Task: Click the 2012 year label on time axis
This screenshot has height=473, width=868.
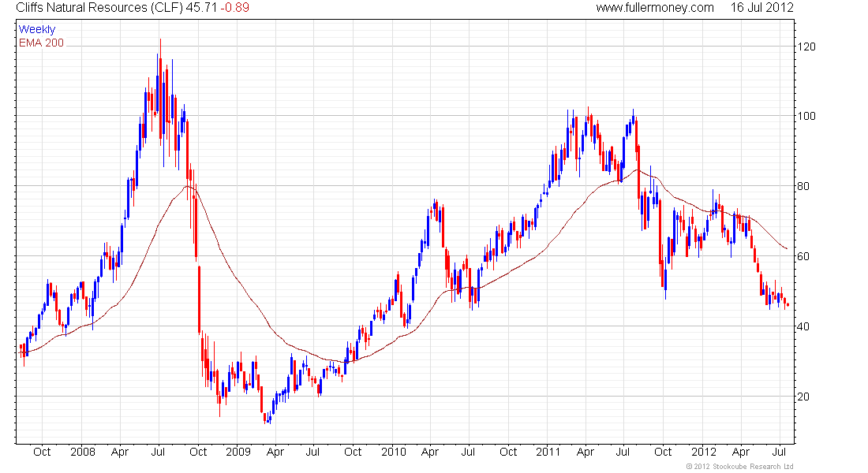Action: click(704, 452)
